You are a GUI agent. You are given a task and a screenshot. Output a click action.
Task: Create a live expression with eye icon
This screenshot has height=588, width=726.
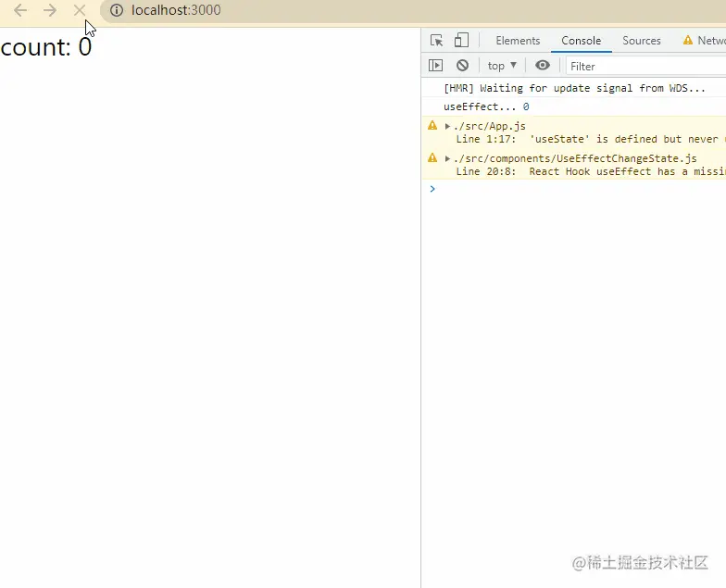coord(543,65)
